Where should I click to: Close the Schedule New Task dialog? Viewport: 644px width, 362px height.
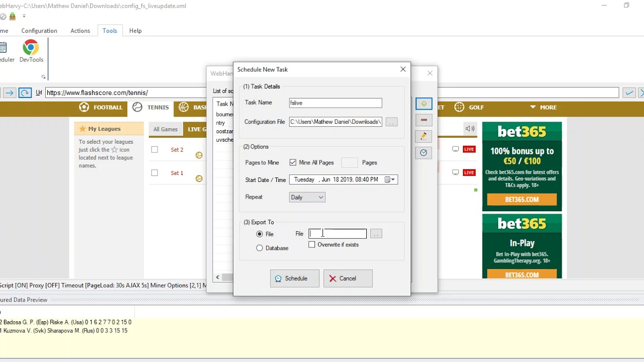click(403, 69)
